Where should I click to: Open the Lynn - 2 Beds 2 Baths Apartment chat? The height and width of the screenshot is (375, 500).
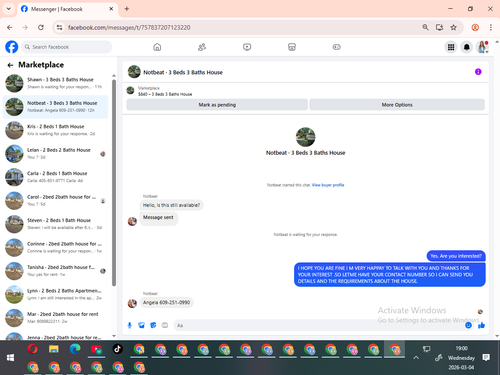55,294
